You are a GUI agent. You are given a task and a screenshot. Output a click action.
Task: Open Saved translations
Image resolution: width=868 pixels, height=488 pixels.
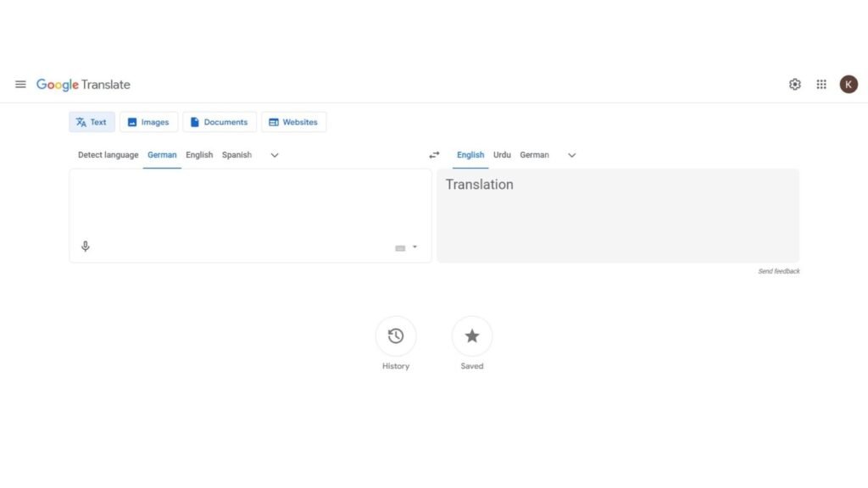[x=472, y=336]
